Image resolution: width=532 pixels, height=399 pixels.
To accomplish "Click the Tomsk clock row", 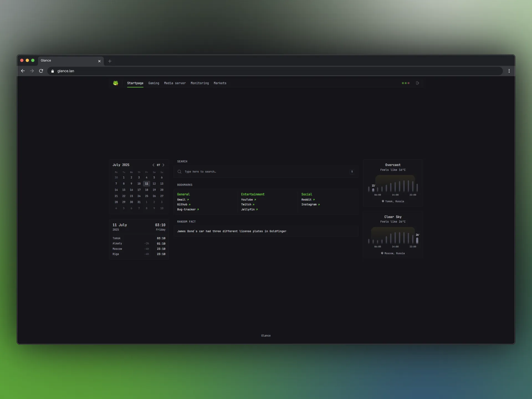I will click(139, 238).
